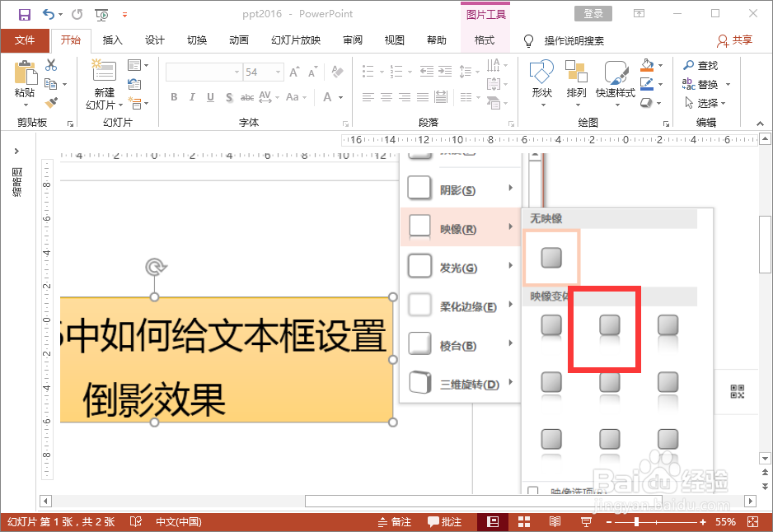
Task: Decrease font size with small A
Action: click(312, 72)
